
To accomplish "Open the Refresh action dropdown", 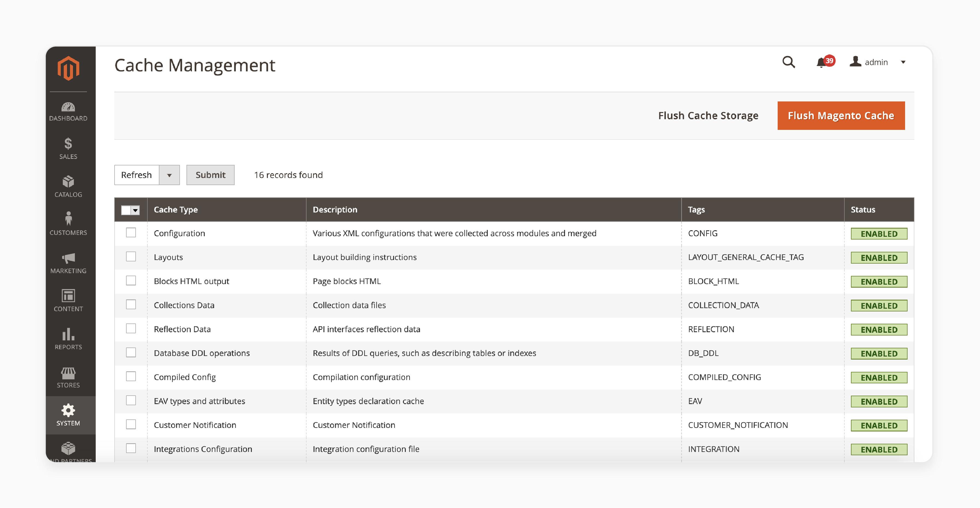I will pyautogui.click(x=169, y=175).
